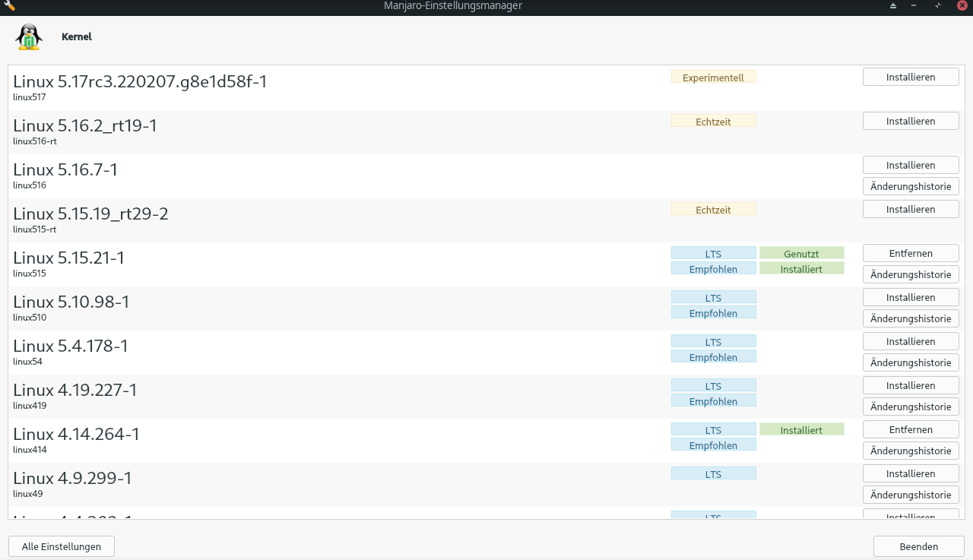Remove the currently used Linux 5.15.21 kernel
973x560 pixels.
pos(910,252)
